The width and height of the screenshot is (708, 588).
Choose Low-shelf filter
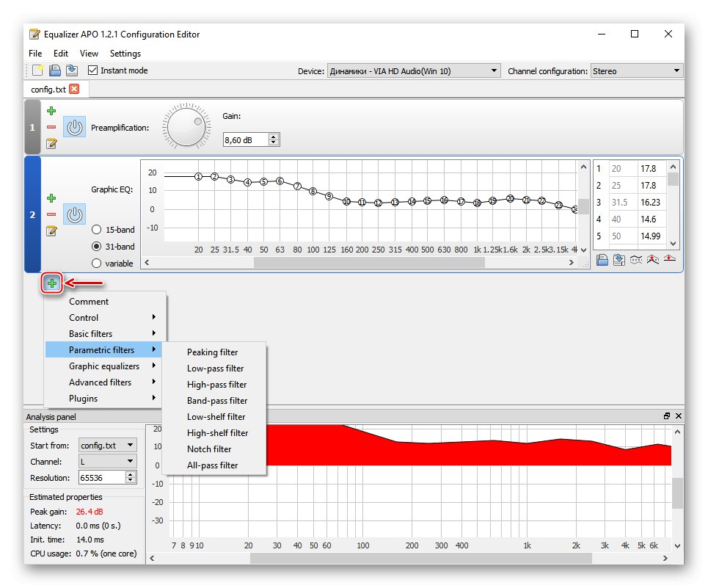click(x=214, y=417)
